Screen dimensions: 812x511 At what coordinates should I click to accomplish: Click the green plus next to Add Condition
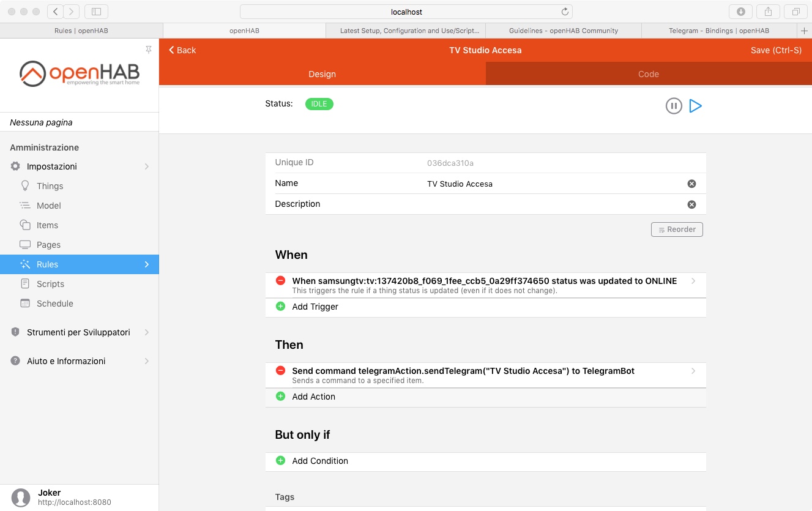[x=280, y=461]
